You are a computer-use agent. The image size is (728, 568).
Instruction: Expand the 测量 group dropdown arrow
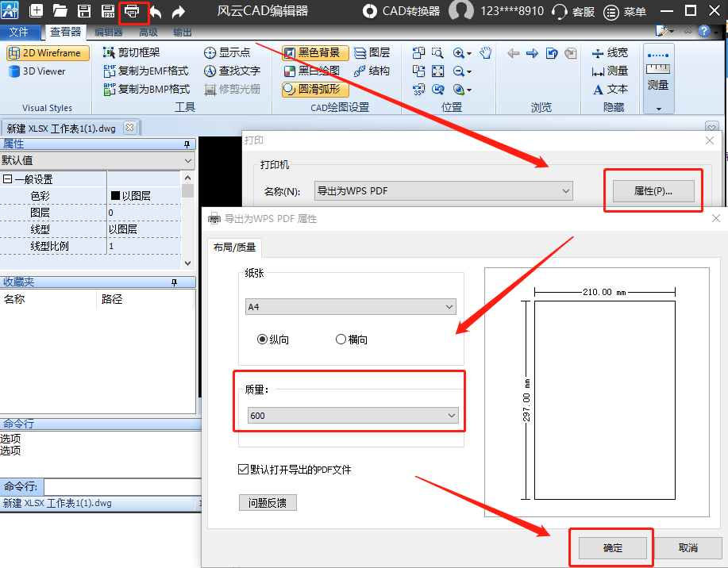[658, 109]
